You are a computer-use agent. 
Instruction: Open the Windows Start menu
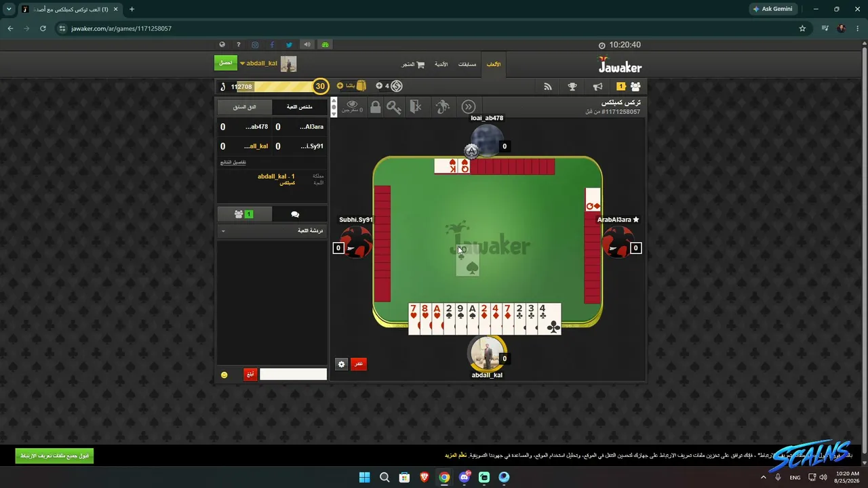click(x=364, y=477)
